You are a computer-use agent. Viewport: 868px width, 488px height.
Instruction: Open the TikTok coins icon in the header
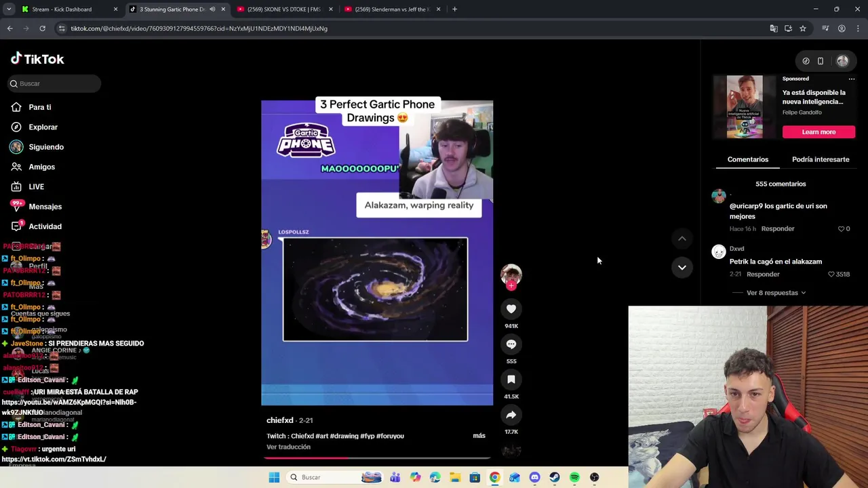(806, 61)
